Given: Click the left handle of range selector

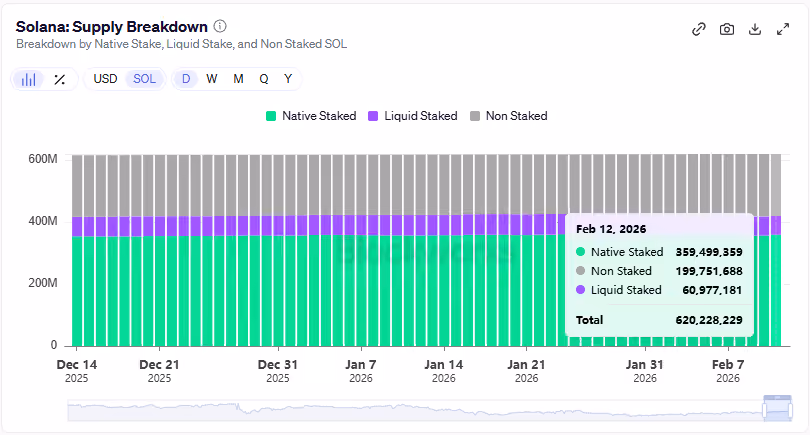Looking at the screenshot, I should pyautogui.click(x=765, y=411).
